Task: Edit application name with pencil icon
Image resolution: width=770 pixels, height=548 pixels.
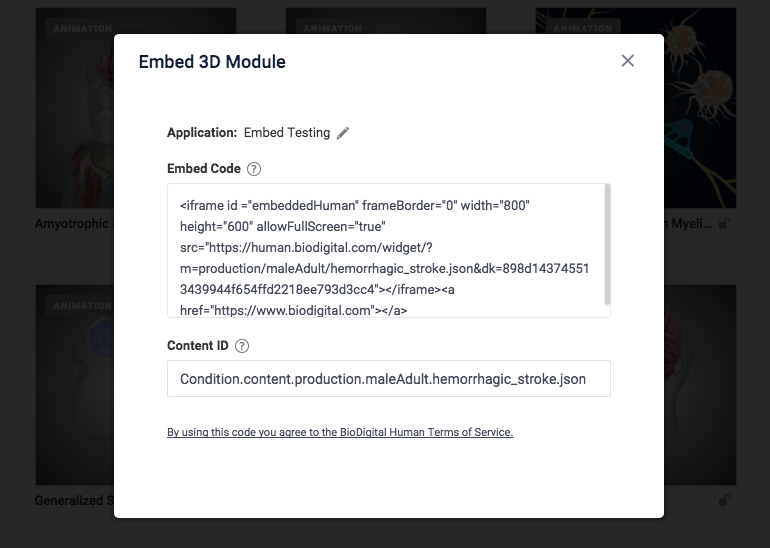Action: 343,133
